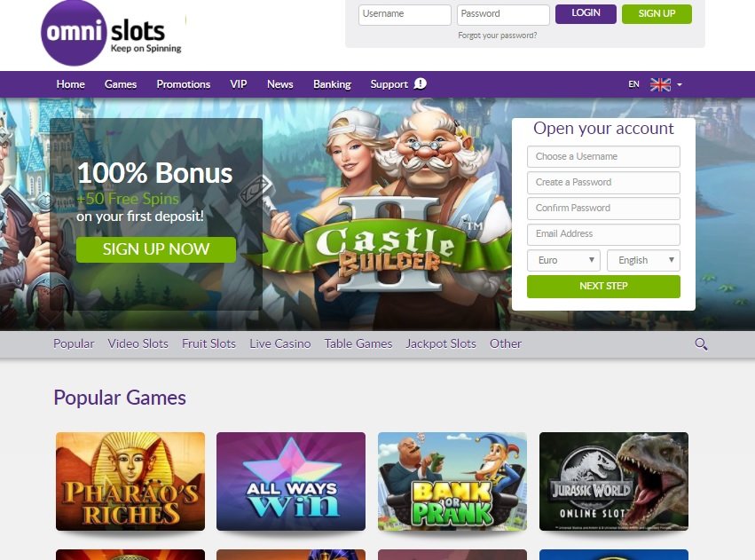
Task: Open the Promotions menu item
Action: pyautogui.click(x=184, y=84)
